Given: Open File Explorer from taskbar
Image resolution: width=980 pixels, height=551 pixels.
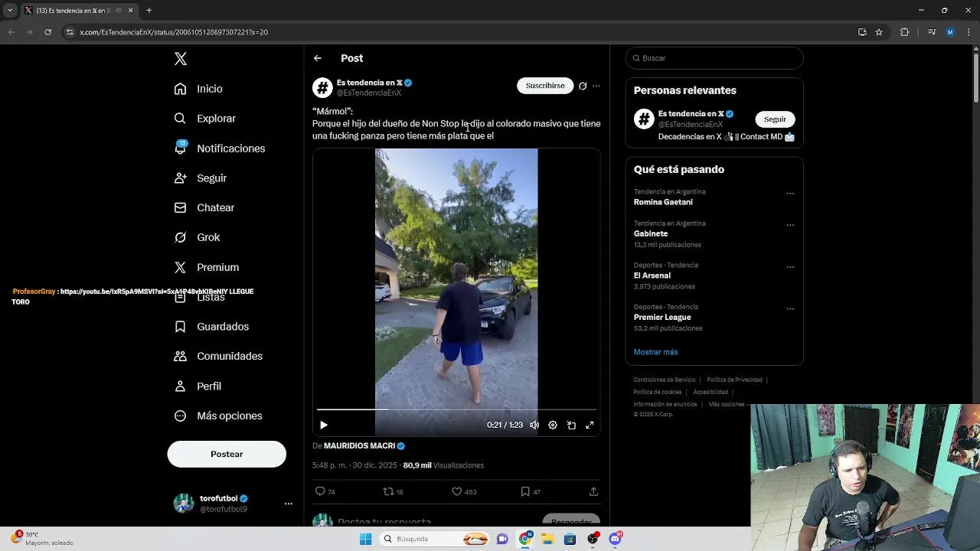Looking at the screenshot, I should [547, 539].
